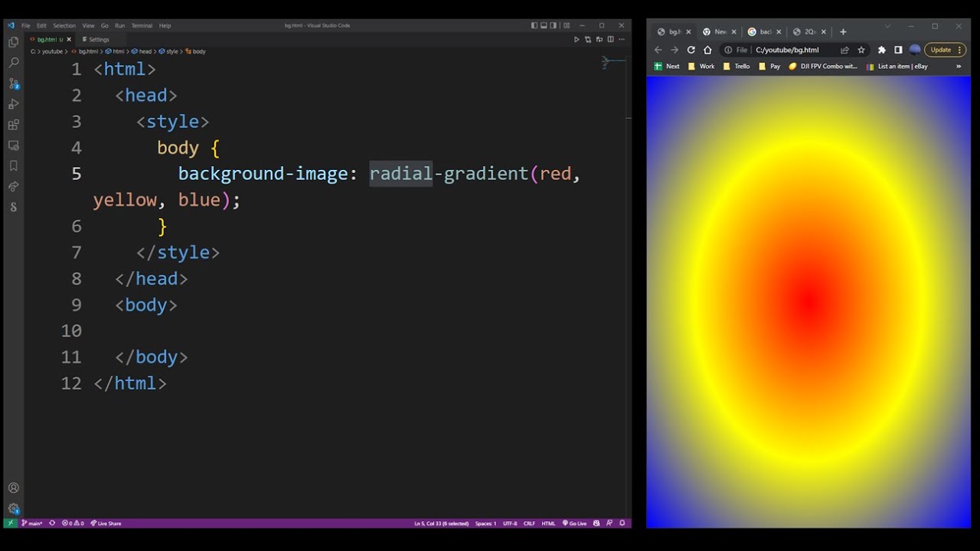Toggle the primary side bar layout button

tap(534, 25)
